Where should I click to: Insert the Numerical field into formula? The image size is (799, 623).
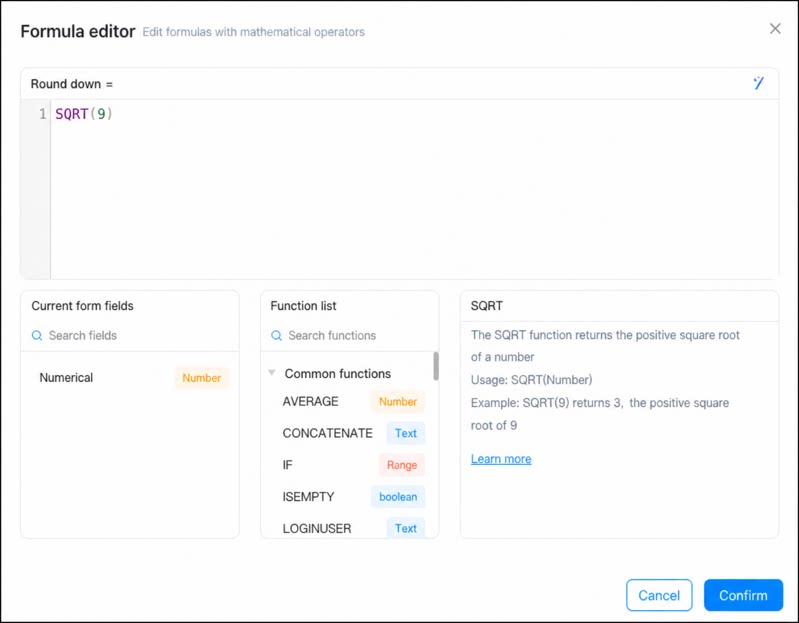coord(130,378)
